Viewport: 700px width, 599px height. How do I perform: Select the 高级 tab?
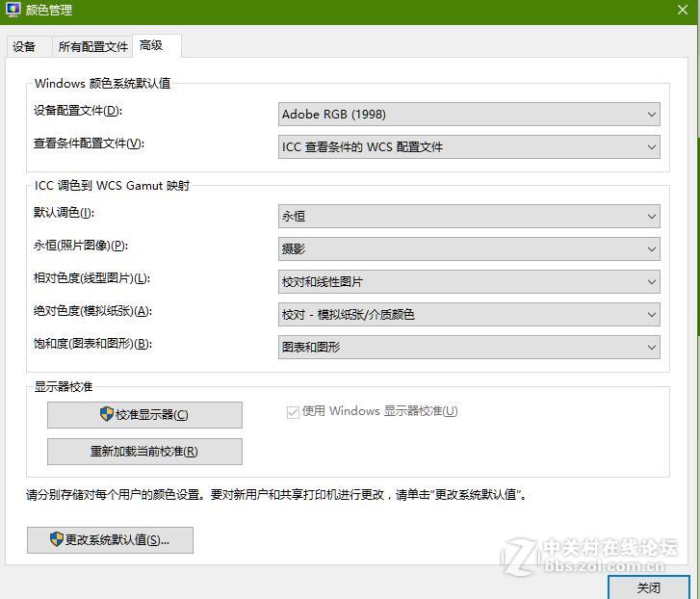pyautogui.click(x=156, y=45)
